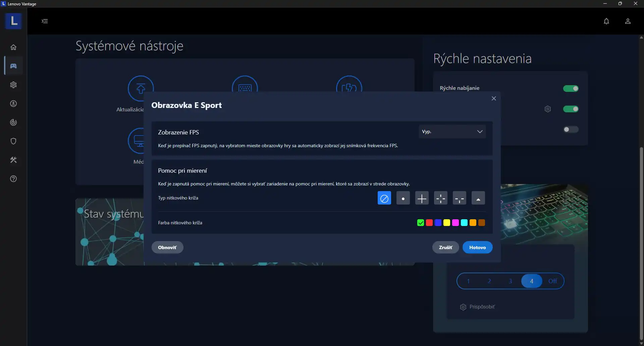644x346 pixels.
Task: Select the plus-shaped crosshair type
Action: (422, 198)
